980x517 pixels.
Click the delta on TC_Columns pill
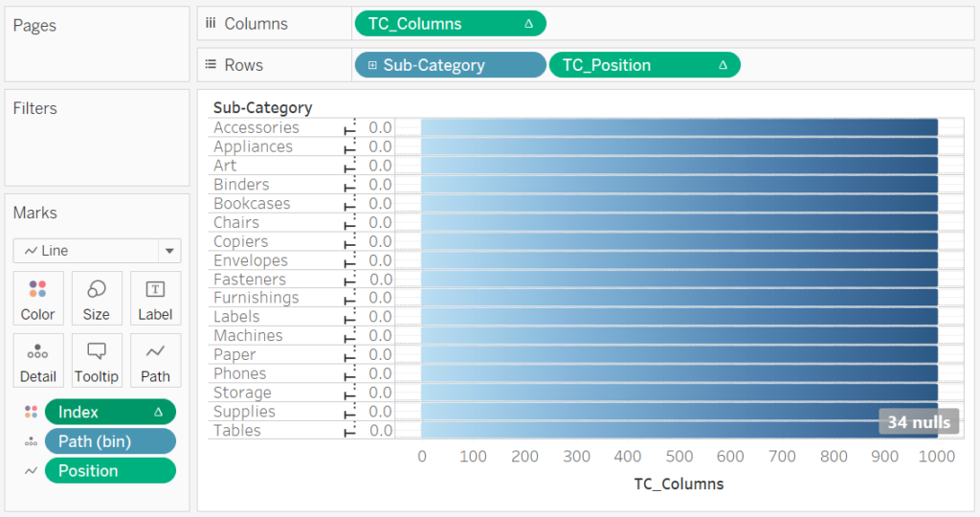click(528, 24)
